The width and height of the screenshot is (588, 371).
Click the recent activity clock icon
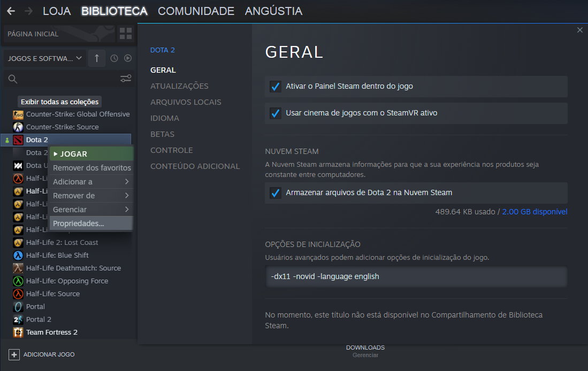click(x=114, y=58)
